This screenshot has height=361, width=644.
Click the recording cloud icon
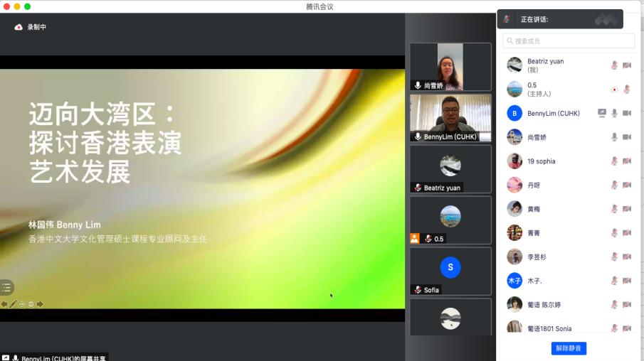pos(19,27)
